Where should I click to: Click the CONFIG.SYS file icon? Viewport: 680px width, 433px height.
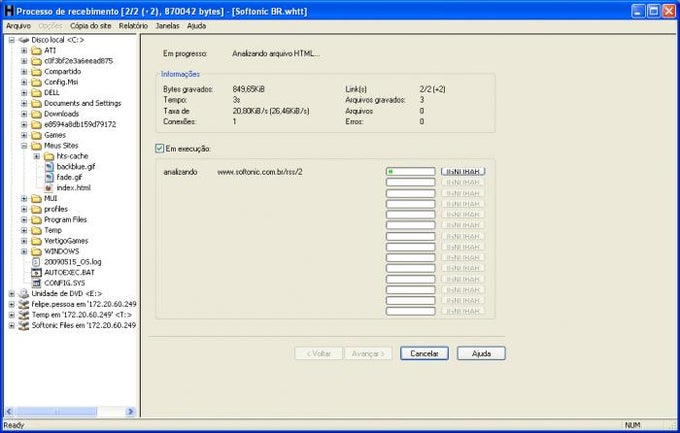click(x=36, y=283)
